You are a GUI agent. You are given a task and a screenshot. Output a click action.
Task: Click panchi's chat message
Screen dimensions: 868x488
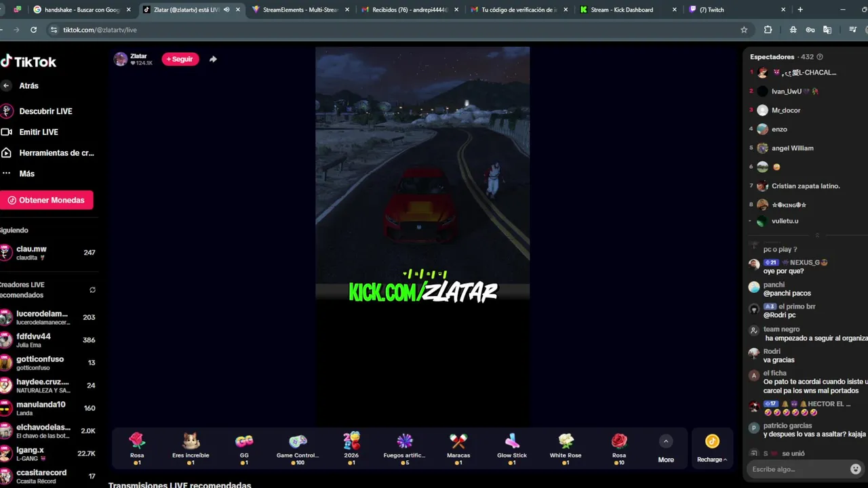click(787, 293)
